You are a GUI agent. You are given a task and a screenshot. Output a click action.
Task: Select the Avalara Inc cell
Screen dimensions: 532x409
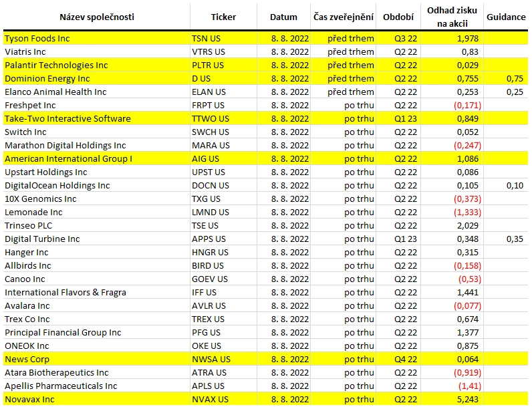(x=97, y=305)
